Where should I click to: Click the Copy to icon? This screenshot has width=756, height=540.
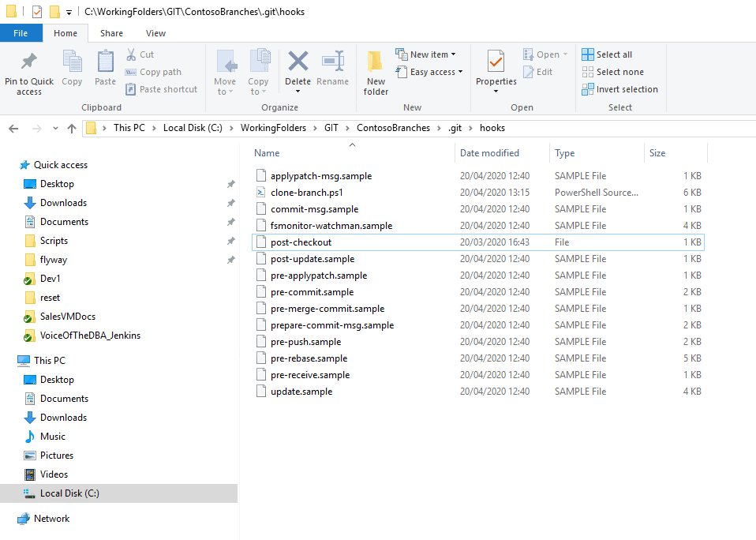point(260,61)
